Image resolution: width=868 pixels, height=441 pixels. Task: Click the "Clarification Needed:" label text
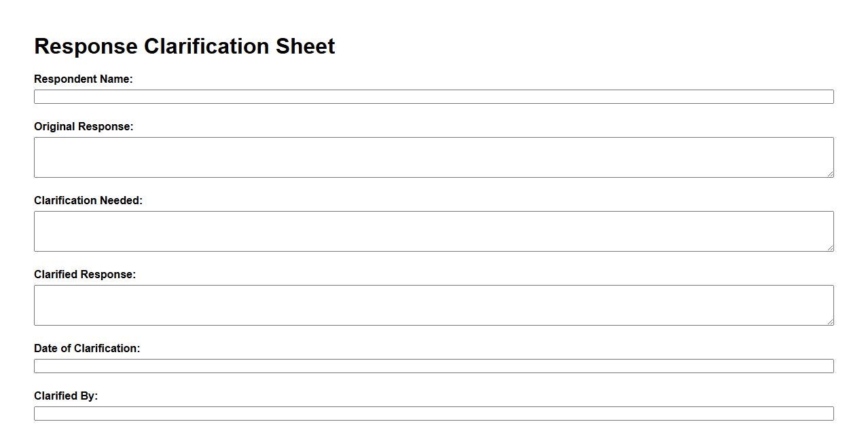88,201
